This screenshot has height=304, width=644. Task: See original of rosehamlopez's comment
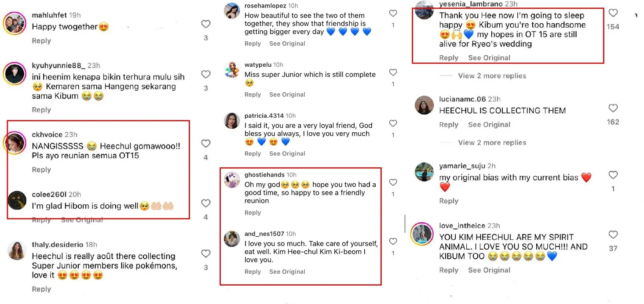pyautogui.click(x=287, y=44)
